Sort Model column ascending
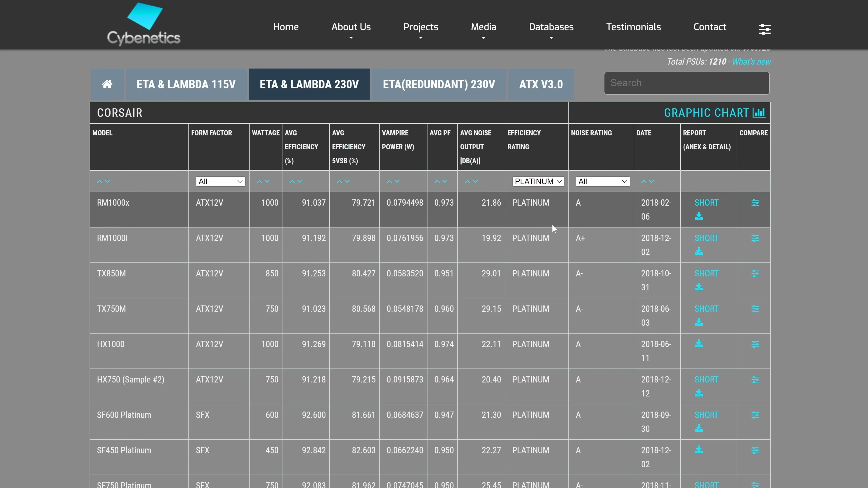868x488 pixels. [x=100, y=181]
